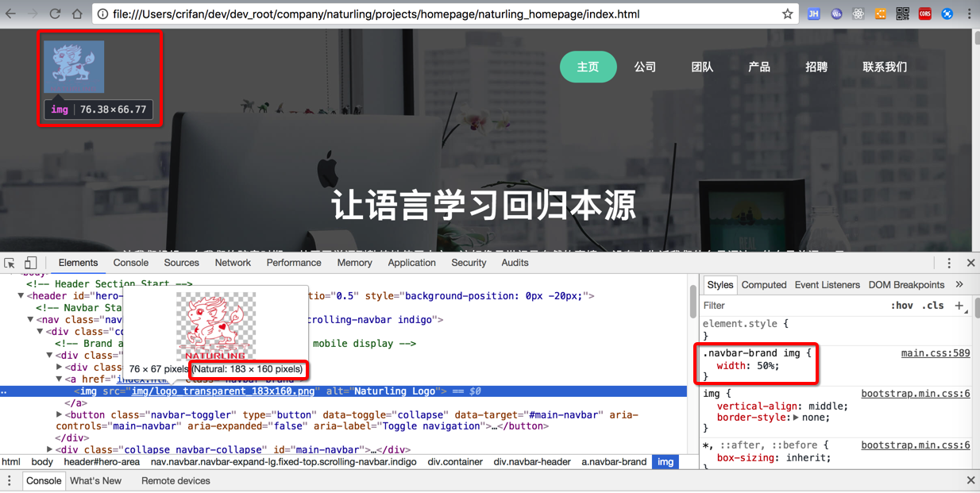This screenshot has height=493, width=980.
Task: Open main.css:589 source link
Action: tap(936, 353)
